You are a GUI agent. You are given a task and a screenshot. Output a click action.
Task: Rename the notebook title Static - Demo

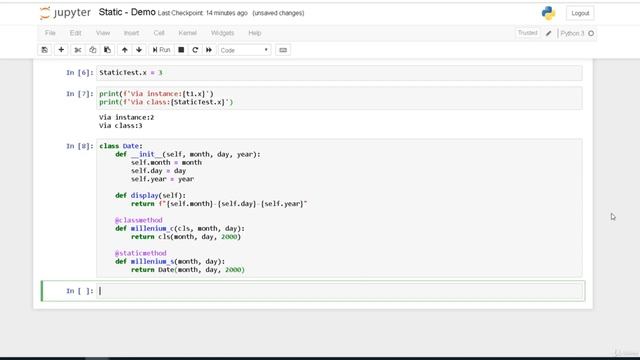point(127,12)
